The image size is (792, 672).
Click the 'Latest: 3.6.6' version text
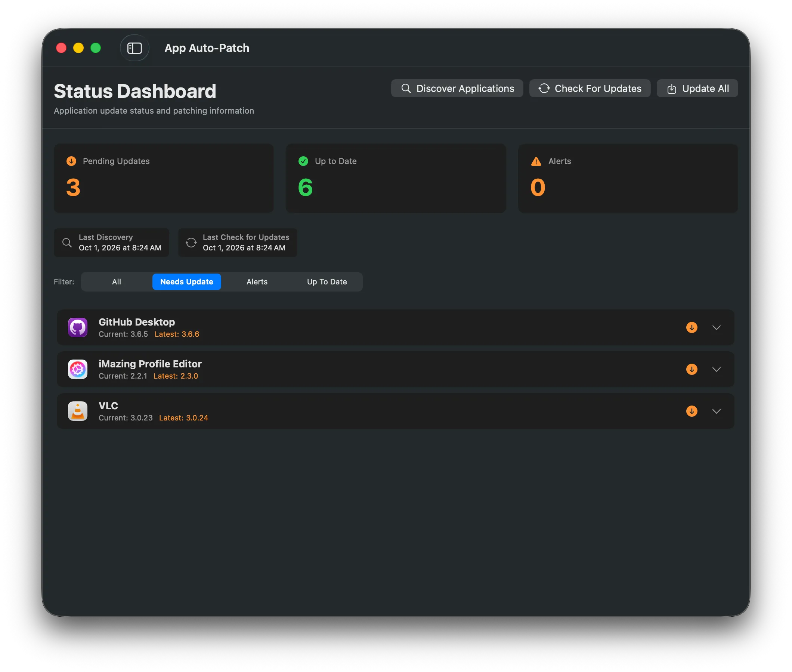coord(177,335)
